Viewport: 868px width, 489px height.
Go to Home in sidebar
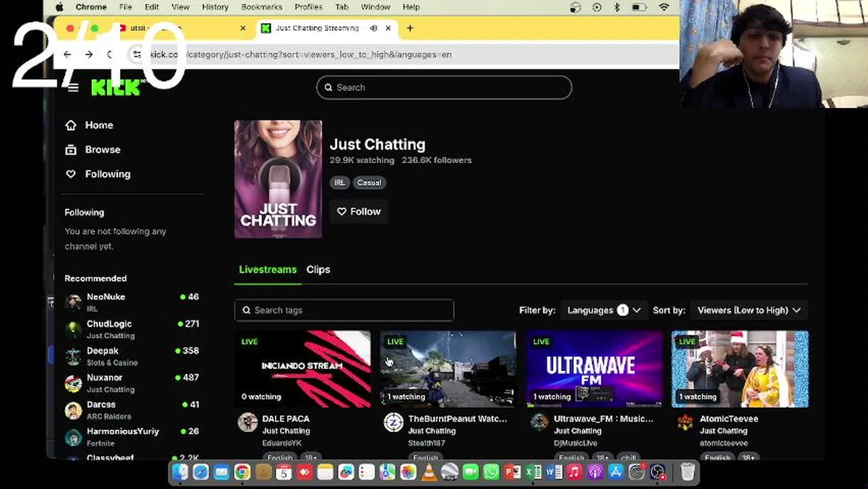tap(99, 125)
